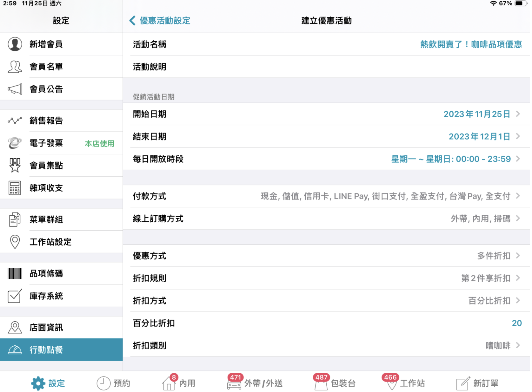Edit the 百分比折扣 value 20

(516, 323)
